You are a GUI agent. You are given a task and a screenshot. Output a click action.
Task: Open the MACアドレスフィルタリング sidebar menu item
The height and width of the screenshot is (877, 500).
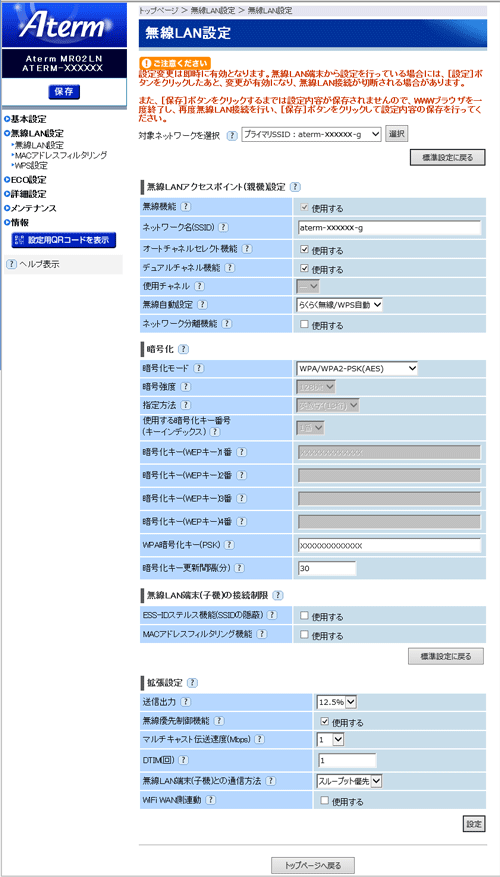(62, 155)
